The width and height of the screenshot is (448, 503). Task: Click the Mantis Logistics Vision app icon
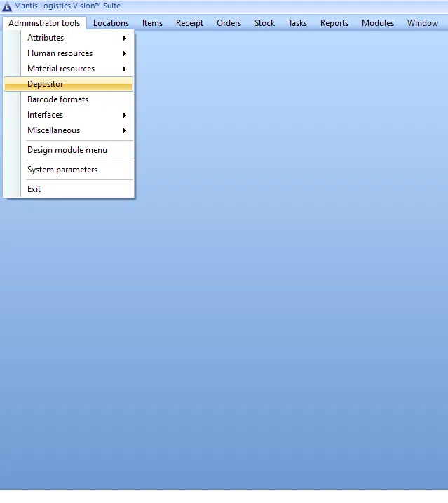pos(7,6)
